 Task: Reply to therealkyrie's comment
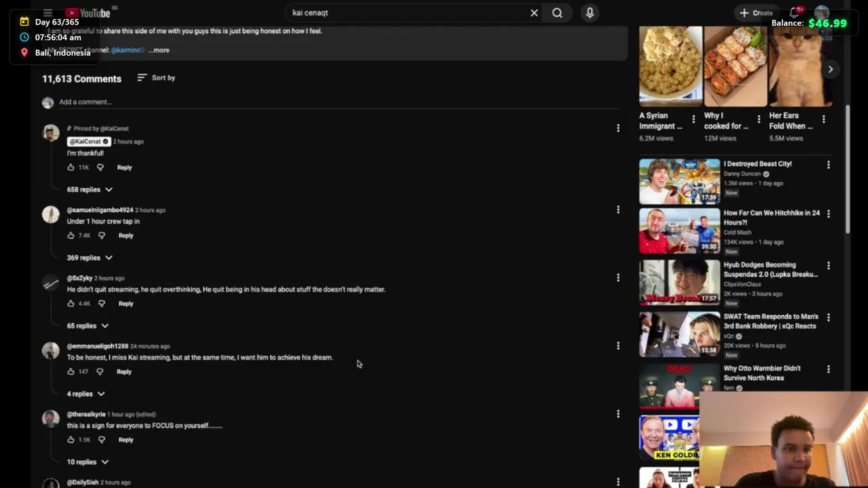coord(125,440)
